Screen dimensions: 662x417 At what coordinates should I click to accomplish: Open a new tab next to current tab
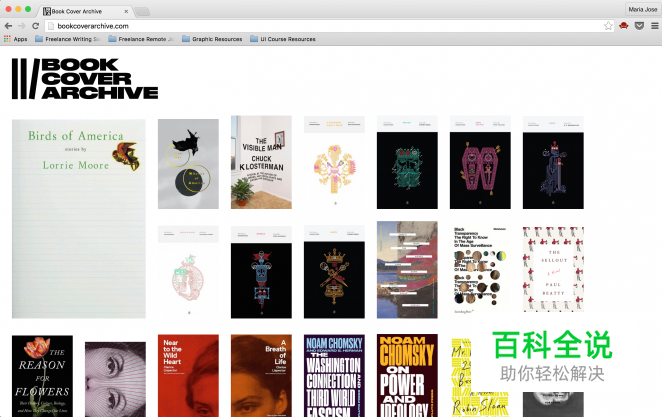point(142,10)
